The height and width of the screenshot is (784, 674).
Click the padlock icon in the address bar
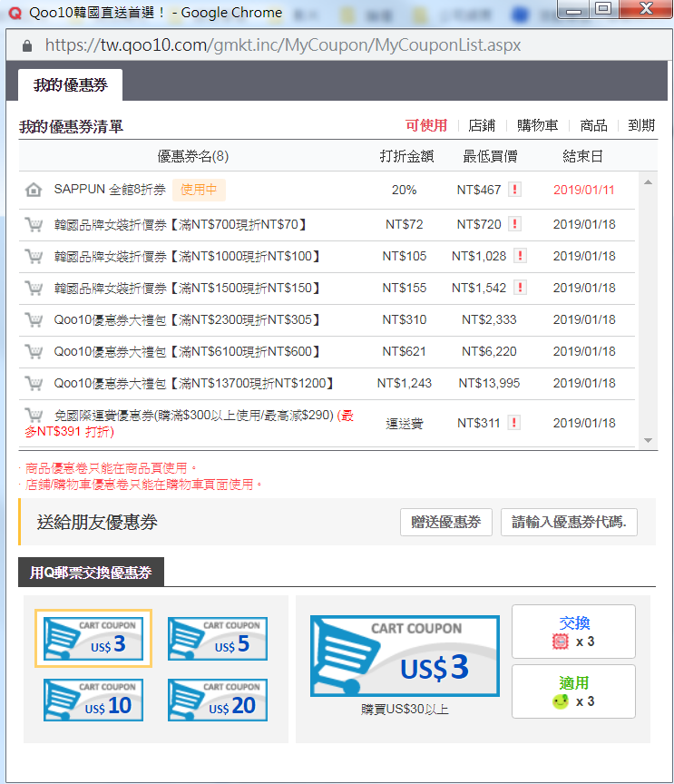tap(27, 45)
